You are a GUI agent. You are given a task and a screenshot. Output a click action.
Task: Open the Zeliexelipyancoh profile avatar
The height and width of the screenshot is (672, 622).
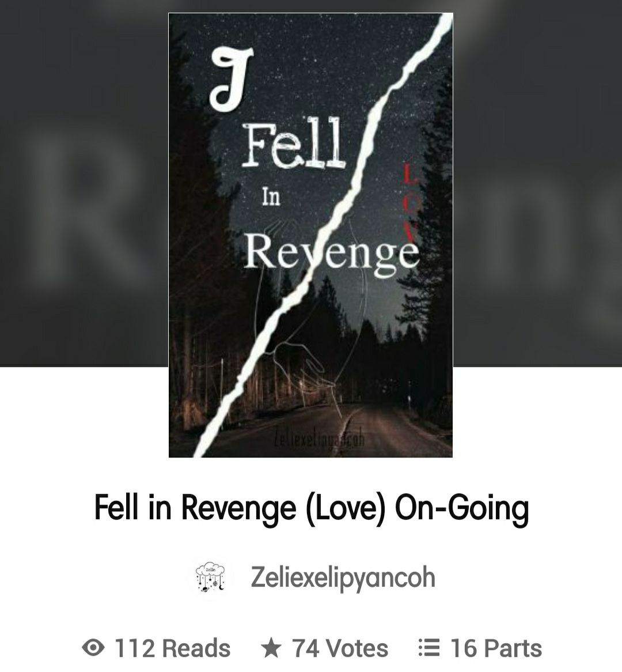(x=210, y=577)
